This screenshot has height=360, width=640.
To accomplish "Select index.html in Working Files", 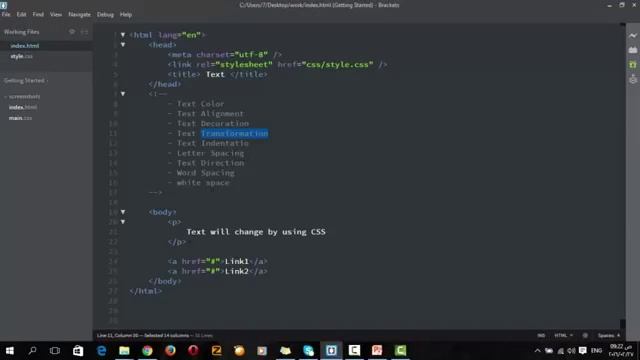I will 25,46.
